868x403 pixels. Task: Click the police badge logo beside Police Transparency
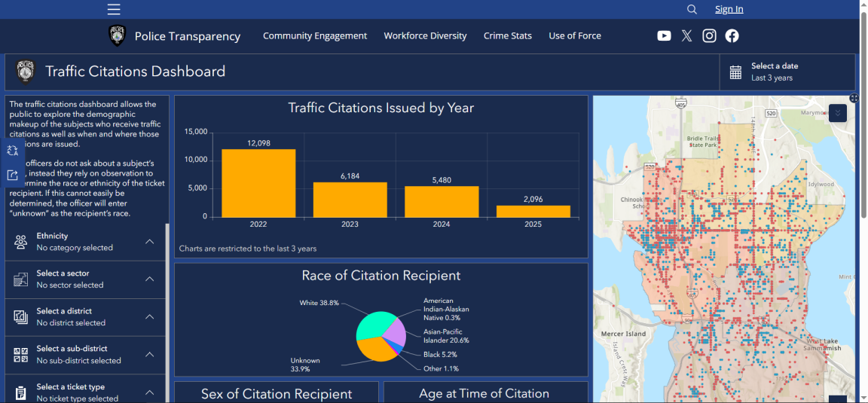pos(117,35)
